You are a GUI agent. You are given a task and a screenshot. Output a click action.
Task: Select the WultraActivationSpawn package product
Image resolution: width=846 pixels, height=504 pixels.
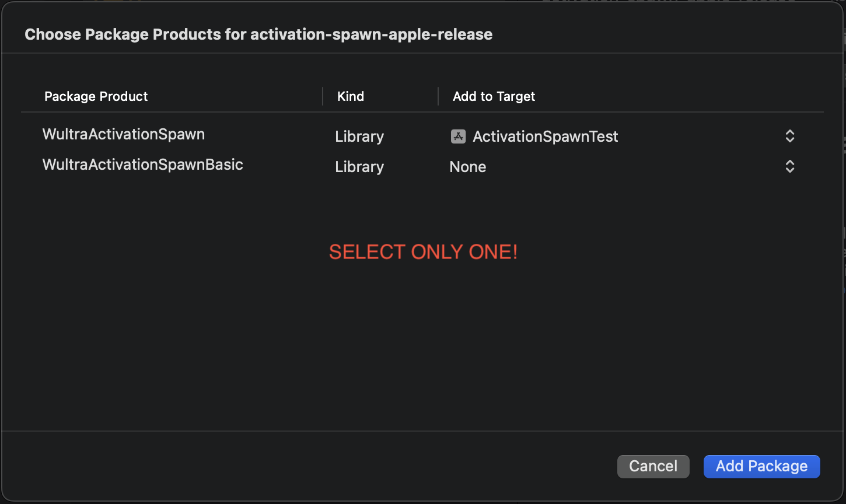point(124,134)
